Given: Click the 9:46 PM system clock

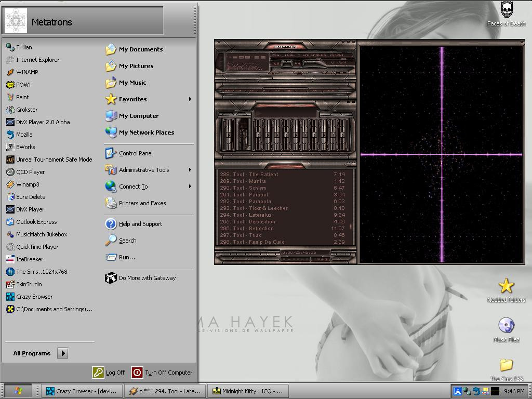Looking at the screenshot, I should (514, 391).
